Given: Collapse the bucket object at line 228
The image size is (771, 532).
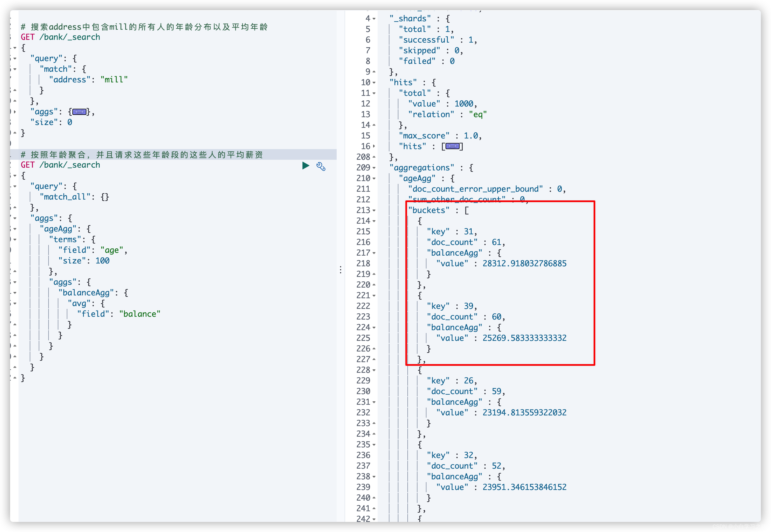Looking at the screenshot, I should point(374,370).
